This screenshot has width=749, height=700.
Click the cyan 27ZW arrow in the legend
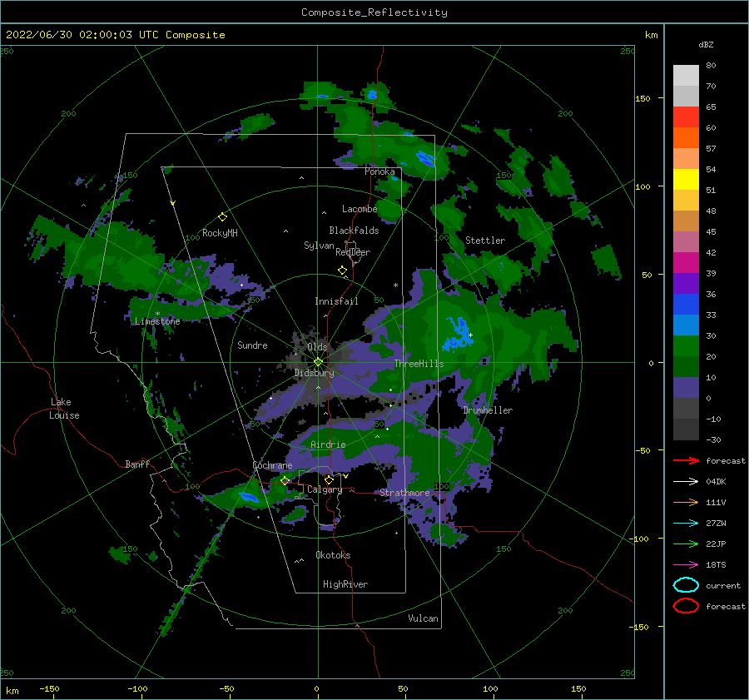(x=686, y=524)
